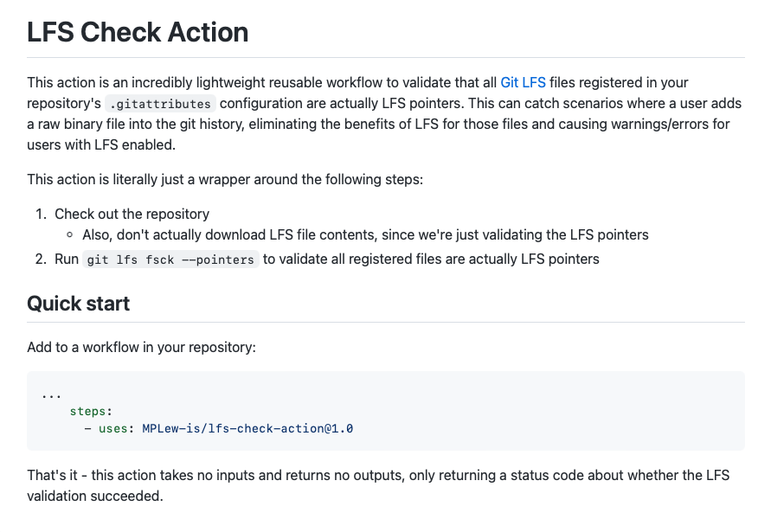Click "Add to a workflow in your repository" text
Screen dimensions: 771x532
tap(141, 348)
